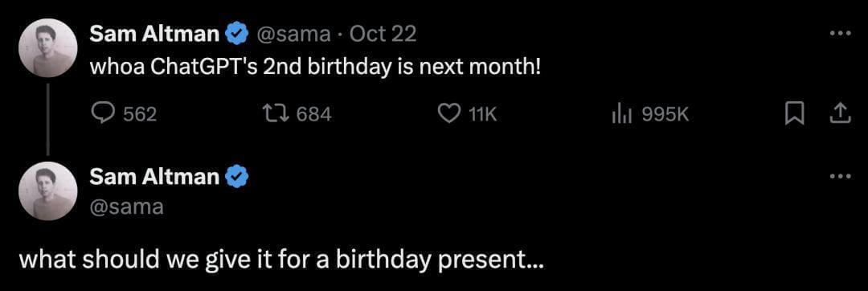Click the reply comment icon showing 562

pos(101,114)
